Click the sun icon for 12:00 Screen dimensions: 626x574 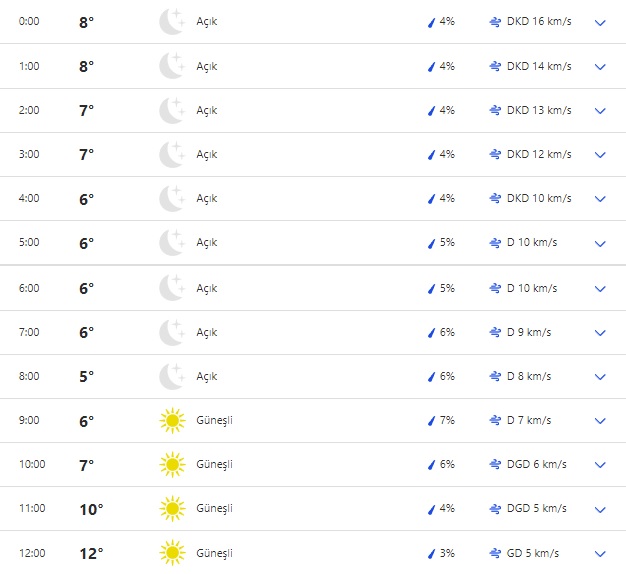[172, 553]
